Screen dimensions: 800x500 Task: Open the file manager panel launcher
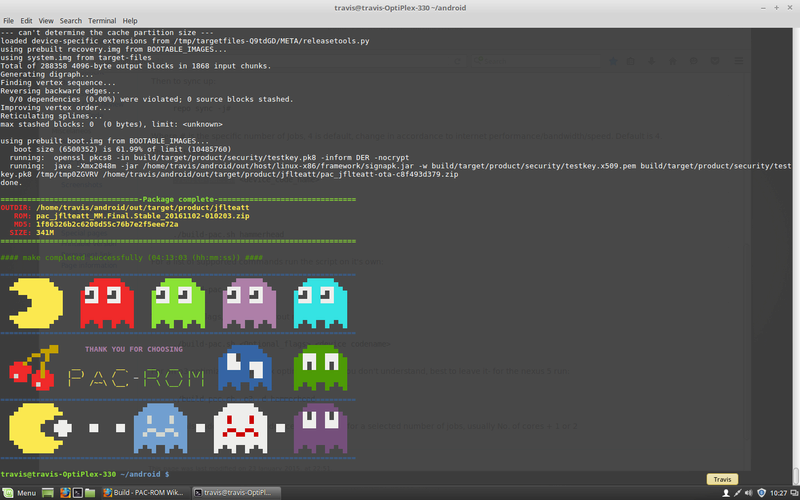90,493
